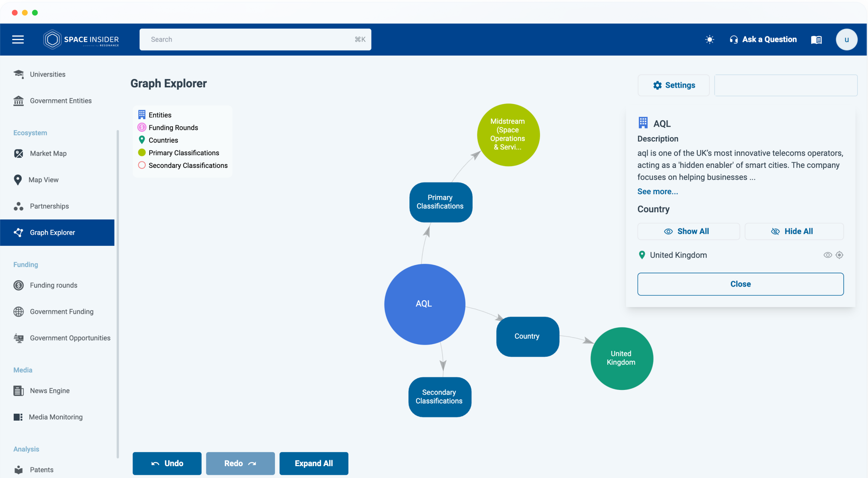Click the United Kingdom pin icon in panel

point(642,255)
